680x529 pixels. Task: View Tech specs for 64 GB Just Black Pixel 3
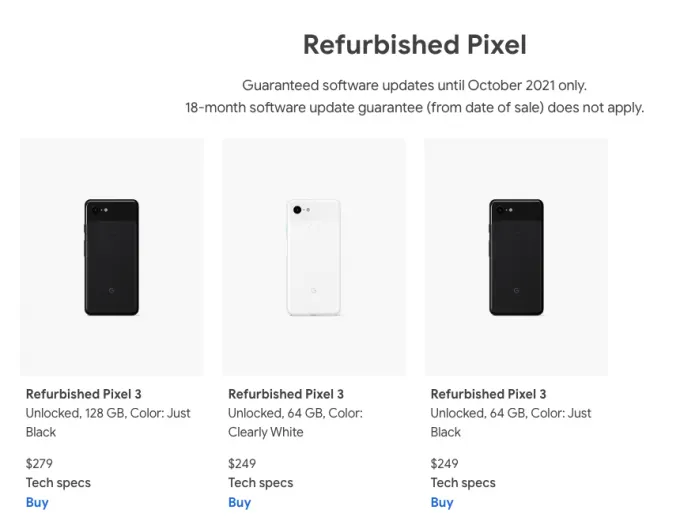(x=462, y=483)
